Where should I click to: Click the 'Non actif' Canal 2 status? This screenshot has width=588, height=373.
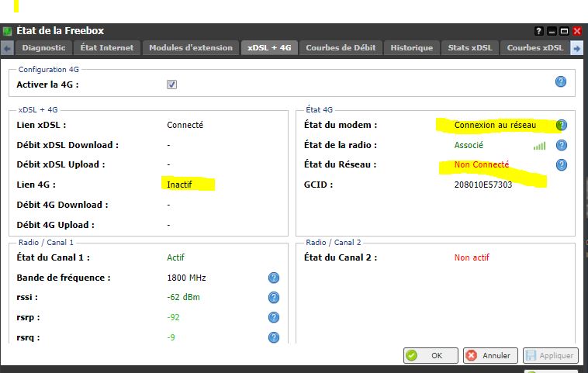[472, 257]
